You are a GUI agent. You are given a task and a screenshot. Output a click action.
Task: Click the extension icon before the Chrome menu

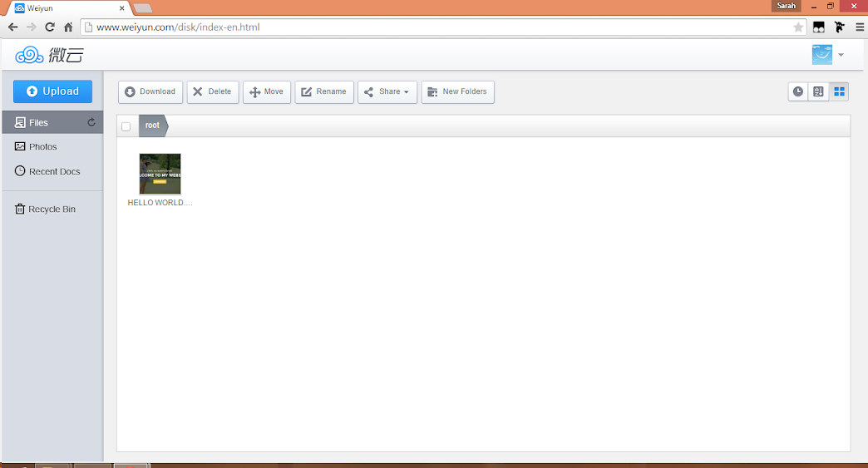839,27
